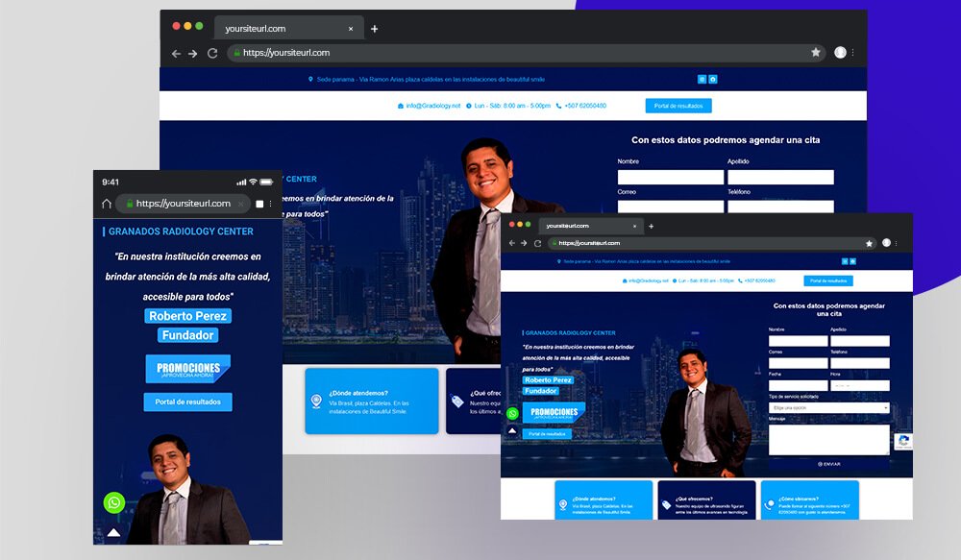Open a new tab in the large back browser
Viewport: 961px width, 560px height.
(374, 29)
